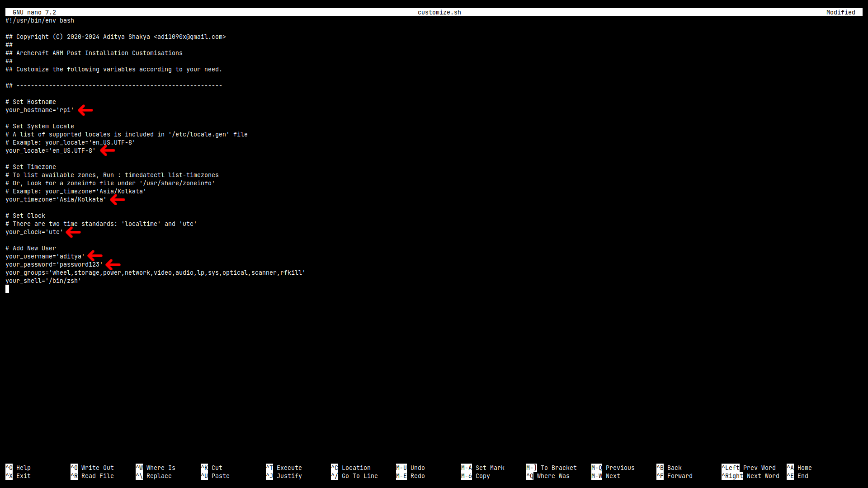This screenshot has height=488, width=868.
Task: Click the Replace shortcut label
Action: [159, 476]
